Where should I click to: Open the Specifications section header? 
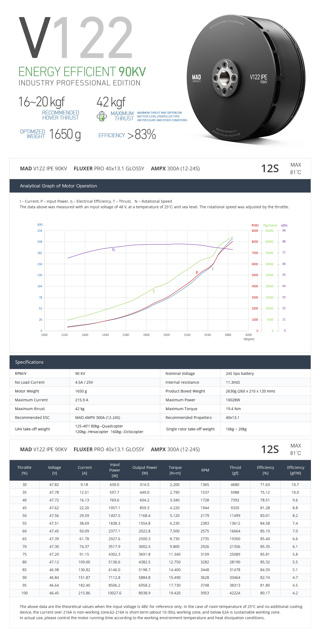click(x=29, y=362)
